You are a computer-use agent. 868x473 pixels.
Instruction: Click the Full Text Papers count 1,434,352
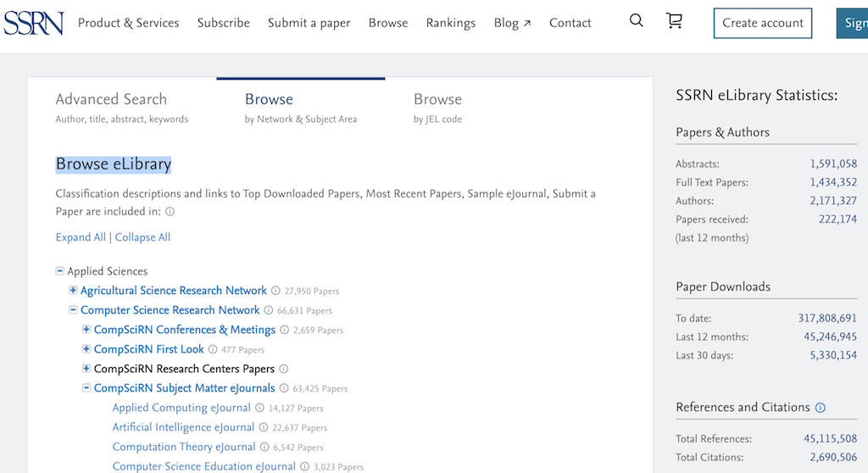pos(833,182)
